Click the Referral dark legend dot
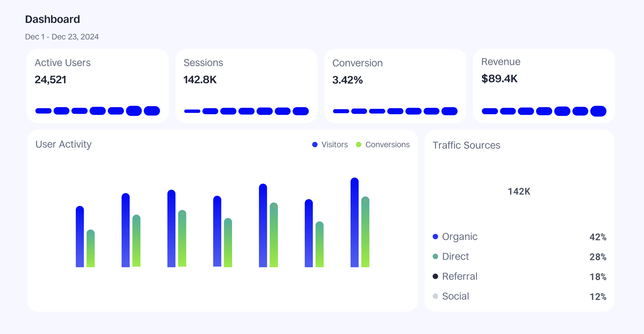Viewport: 644px width, 334px height. (x=435, y=277)
